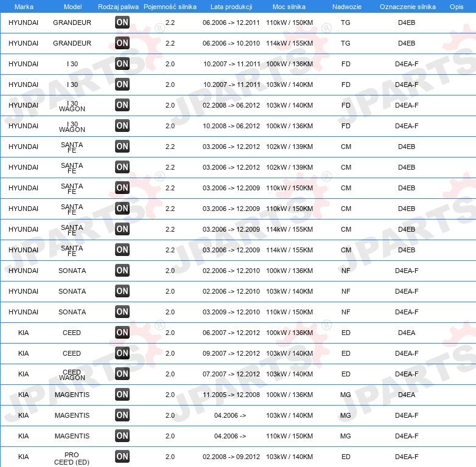Click ON badge for I 30 Wagon 100kW
476x467 pixels.
coord(122,126)
